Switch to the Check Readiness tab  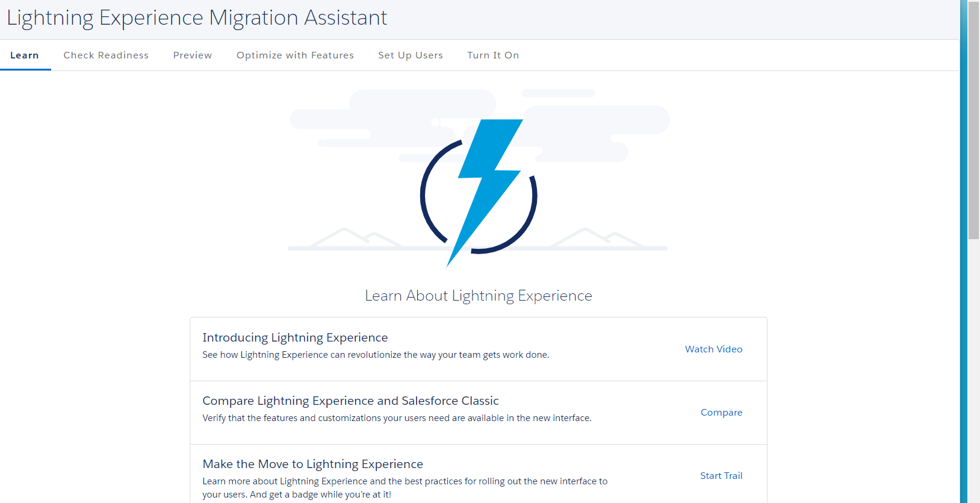click(x=105, y=55)
